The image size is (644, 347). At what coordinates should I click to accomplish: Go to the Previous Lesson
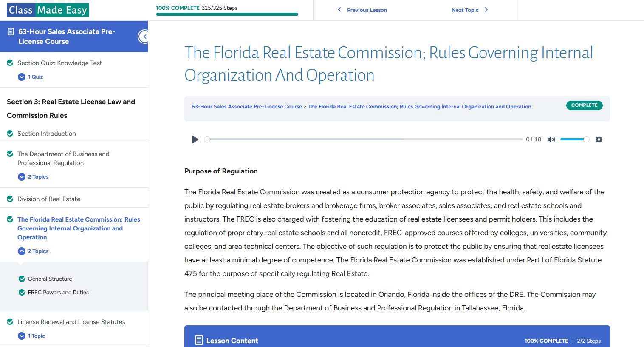367,10
